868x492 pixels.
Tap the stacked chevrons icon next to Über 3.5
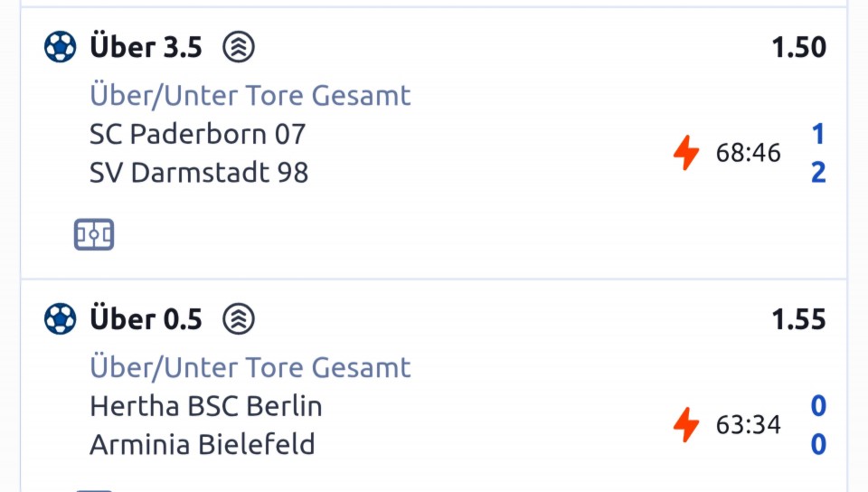click(x=239, y=47)
